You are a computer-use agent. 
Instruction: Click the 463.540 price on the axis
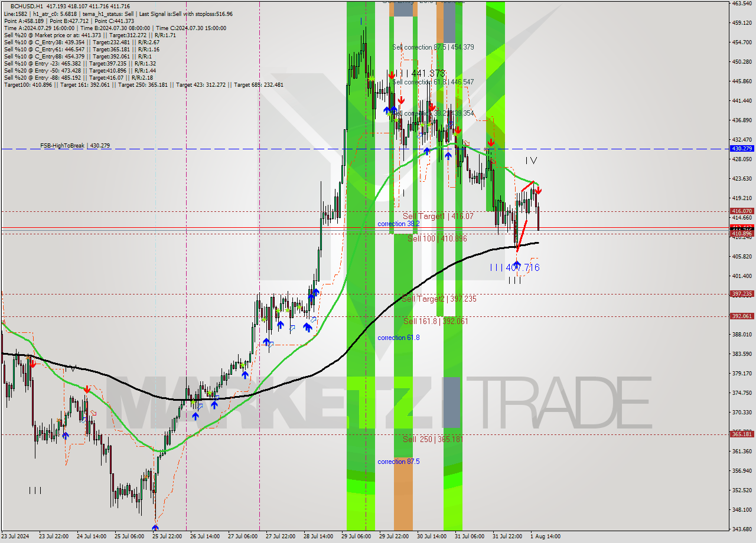click(741, 4)
